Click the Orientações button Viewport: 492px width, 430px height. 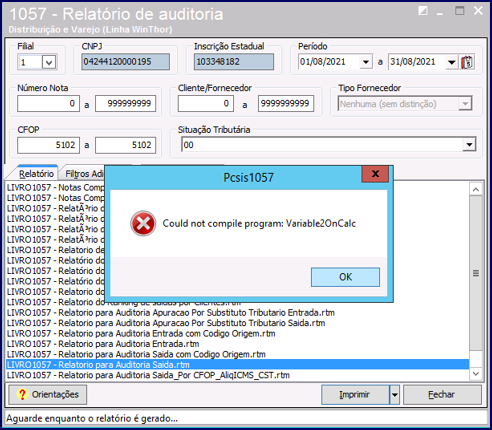pos(47,395)
